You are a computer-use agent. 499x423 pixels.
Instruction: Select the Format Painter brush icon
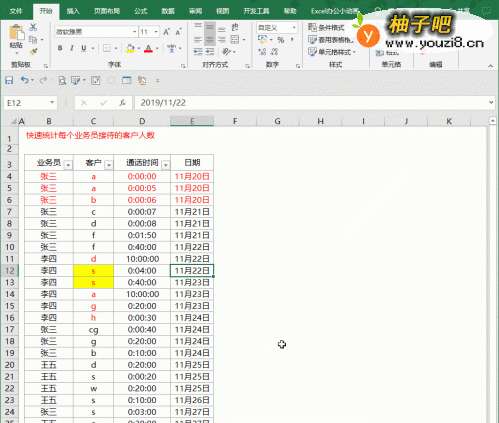tap(33, 52)
